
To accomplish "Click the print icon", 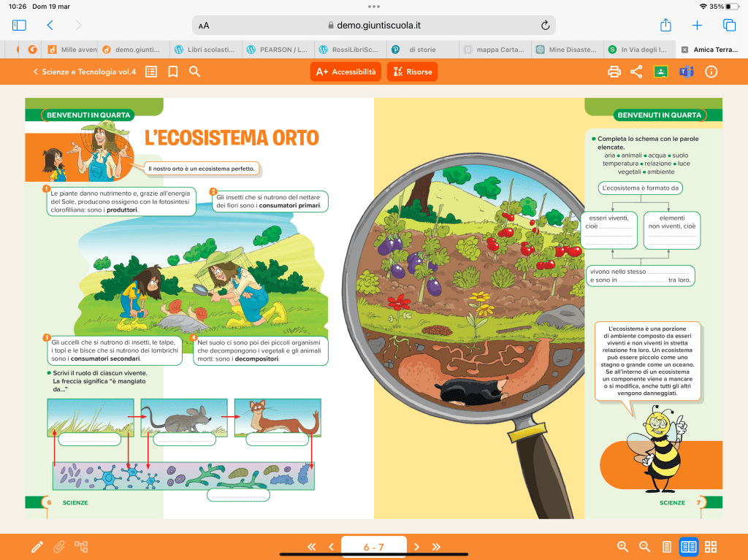I will [614, 72].
